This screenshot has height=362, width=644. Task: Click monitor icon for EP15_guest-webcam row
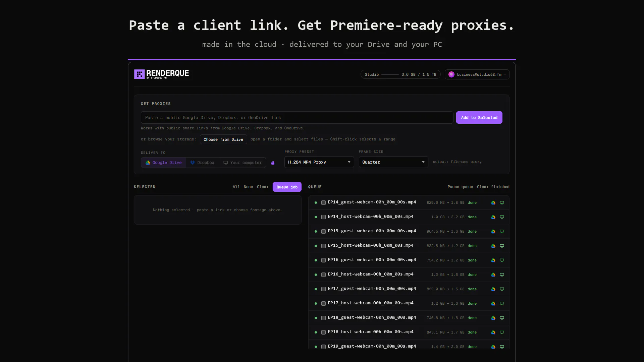click(x=502, y=232)
